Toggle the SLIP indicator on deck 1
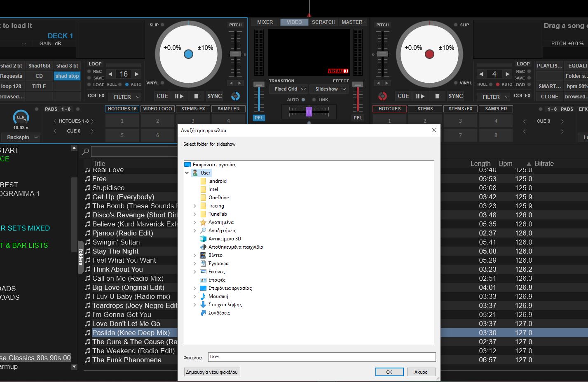The image size is (588, 382). click(x=162, y=25)
